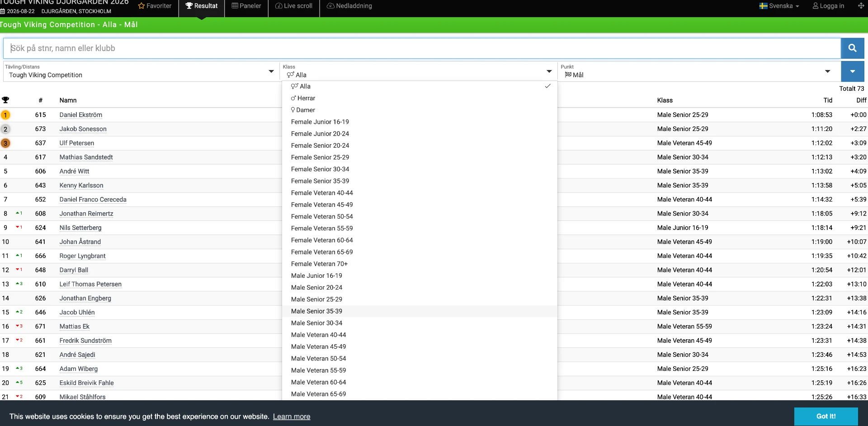
Task: Click time 1:08:53 in first row
Action: (x=822, y=115)
